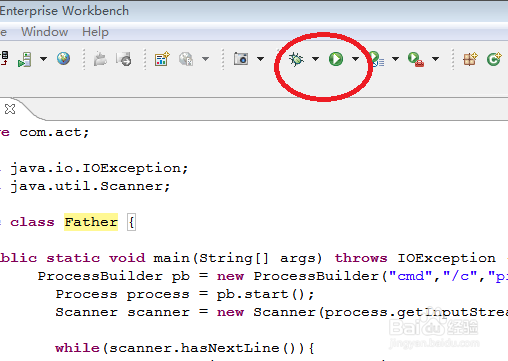The height and width of the screenshot is (361, 508).
Task: Click the Run Last Launched icon with list
Action: point(377,59)
